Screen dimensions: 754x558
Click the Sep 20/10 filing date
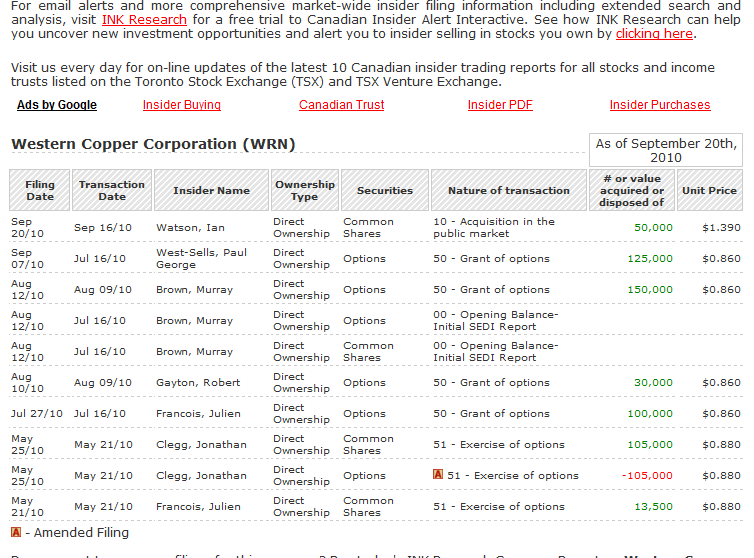coord(27,228)
